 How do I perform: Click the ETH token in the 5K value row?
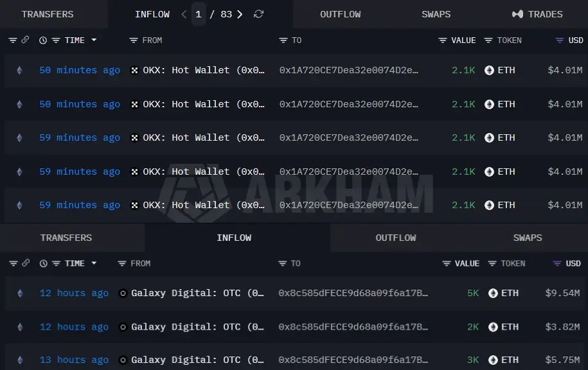(504, 293)
